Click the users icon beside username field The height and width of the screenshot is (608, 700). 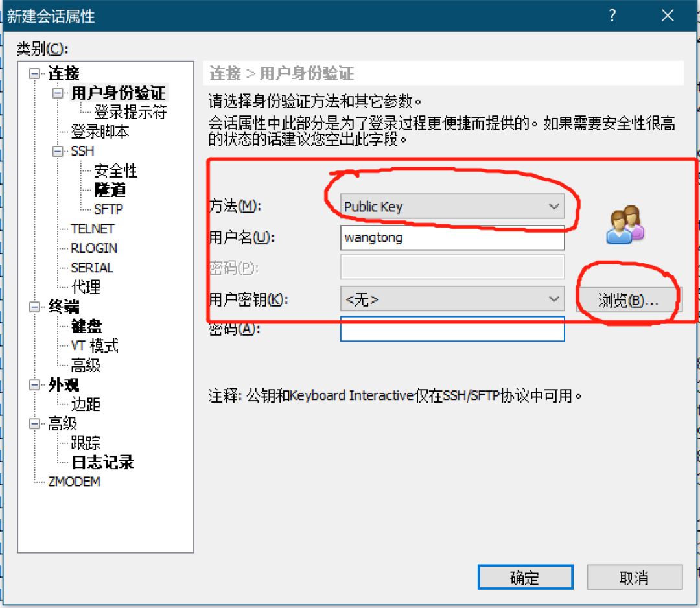(x=625, y=224)
